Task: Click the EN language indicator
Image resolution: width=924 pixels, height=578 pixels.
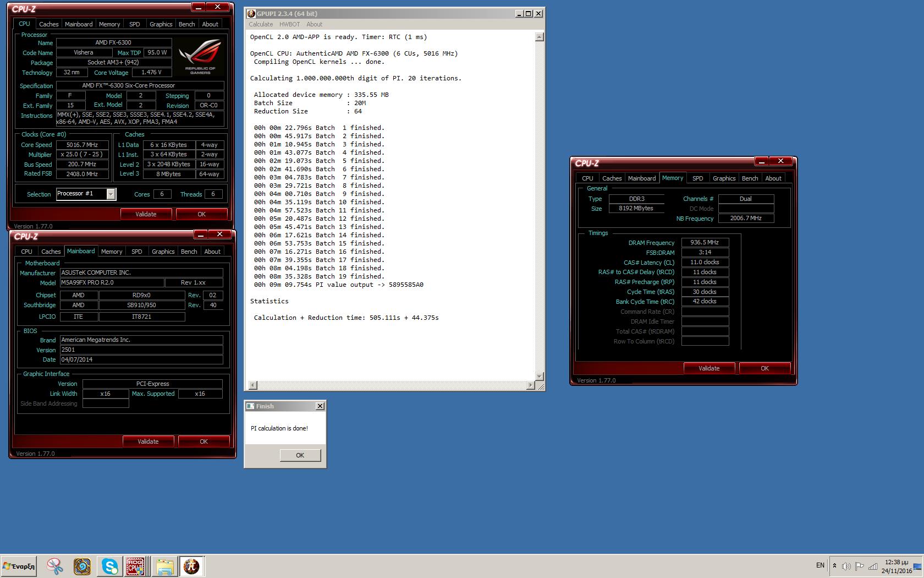Action: coord(820,565)
